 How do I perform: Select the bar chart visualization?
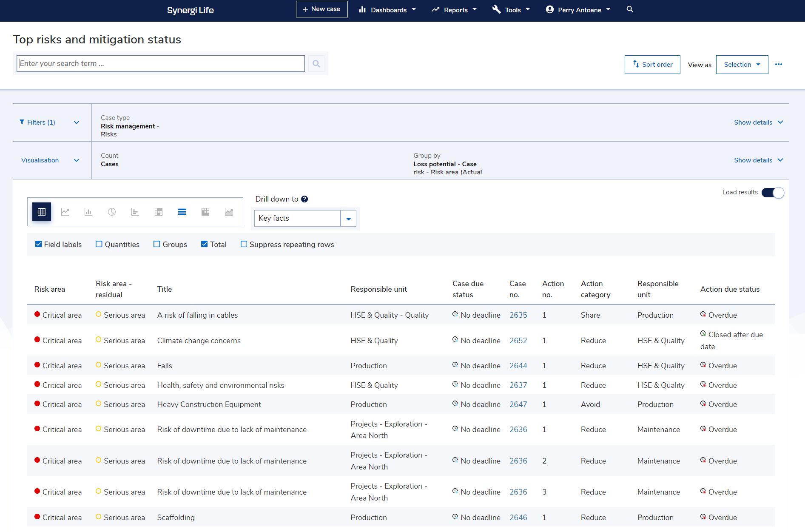pos(88,212)
